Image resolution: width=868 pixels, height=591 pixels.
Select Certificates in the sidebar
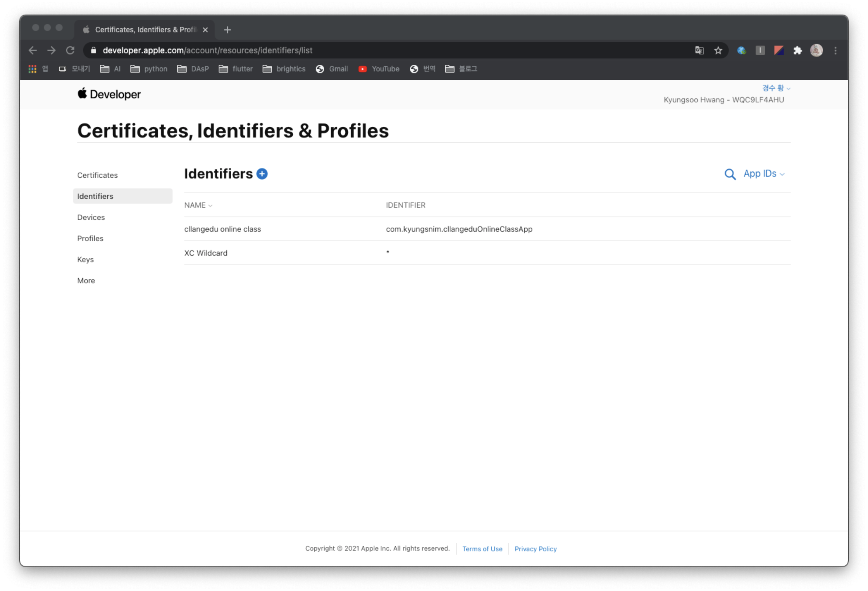point(97,175)
